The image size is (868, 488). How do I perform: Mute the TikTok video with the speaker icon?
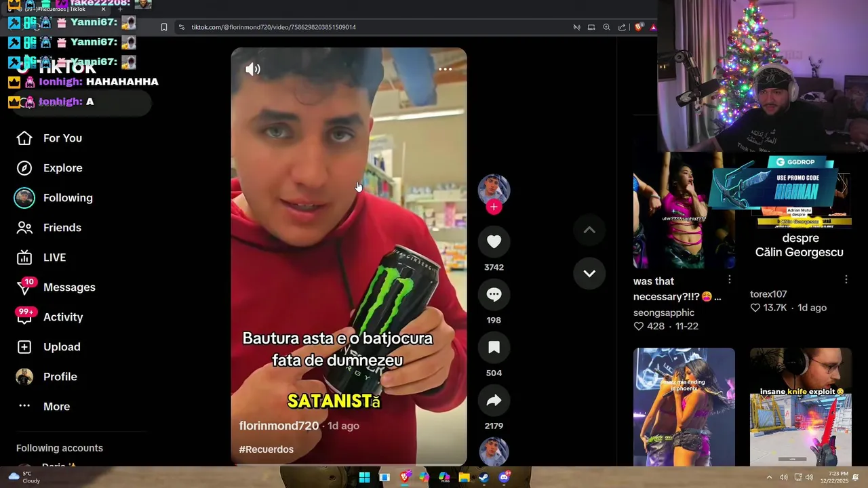click(253, 69)
